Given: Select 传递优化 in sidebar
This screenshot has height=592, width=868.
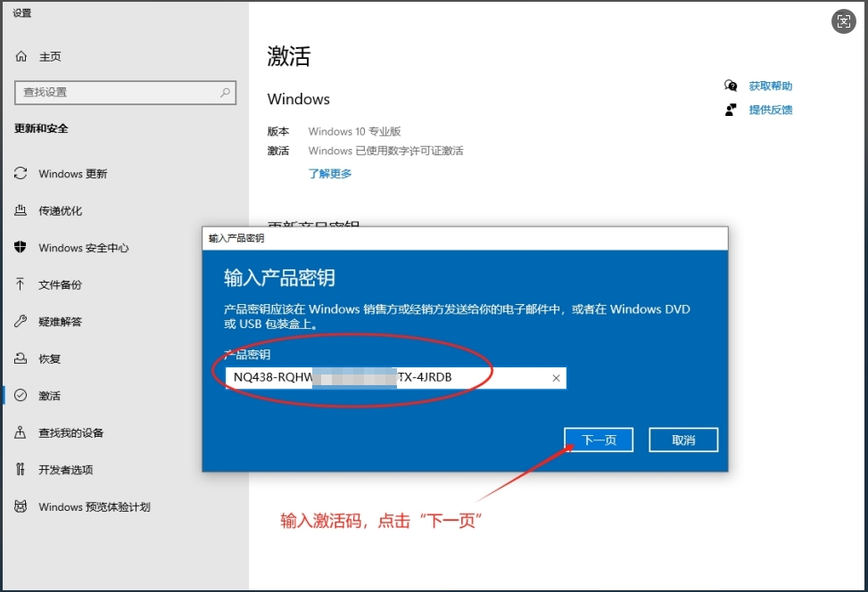Looking at the screenshot, I should 61,210.
